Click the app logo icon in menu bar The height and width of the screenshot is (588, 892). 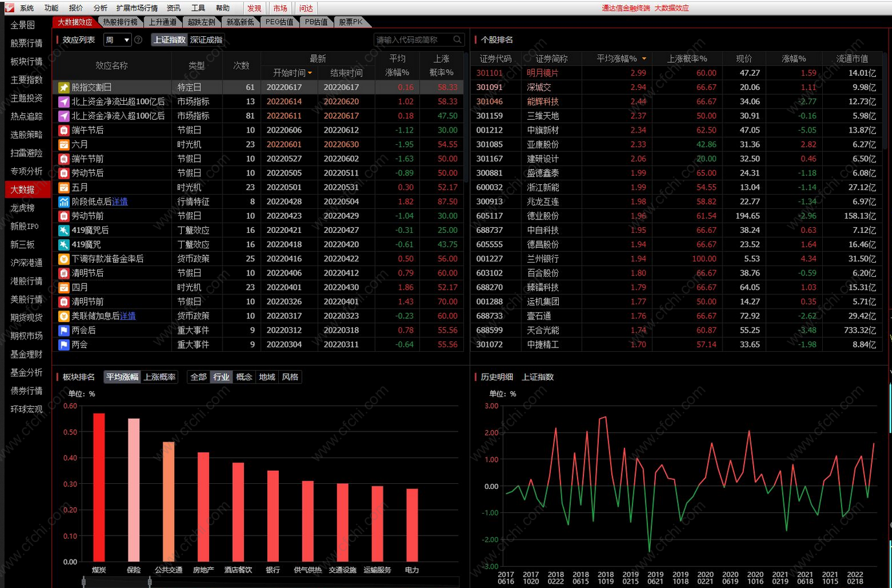coord(9,8)
